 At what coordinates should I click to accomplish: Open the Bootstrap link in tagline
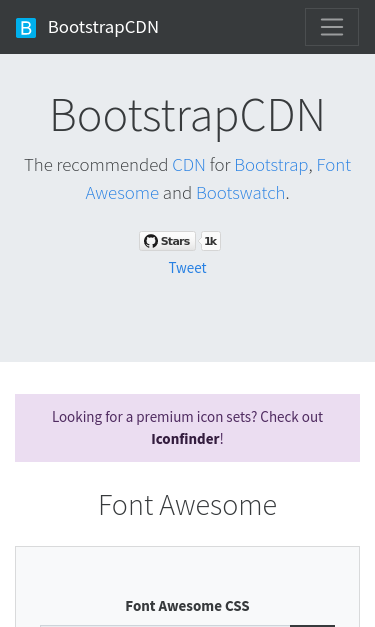271,165
